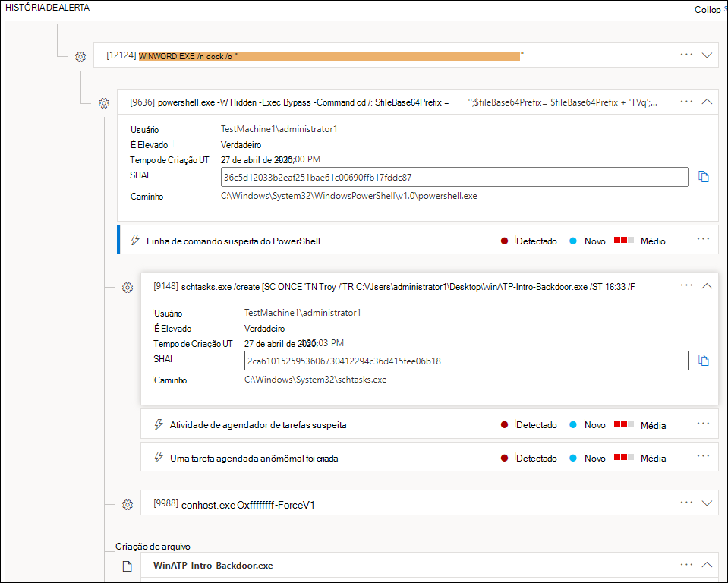Click severity bar of PowerShell alert
This screenshot has width=728, height=583.
[x=624, y=241]
